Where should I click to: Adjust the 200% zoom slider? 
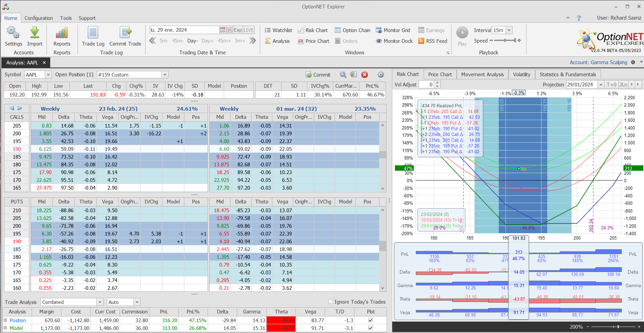point(614,327)
